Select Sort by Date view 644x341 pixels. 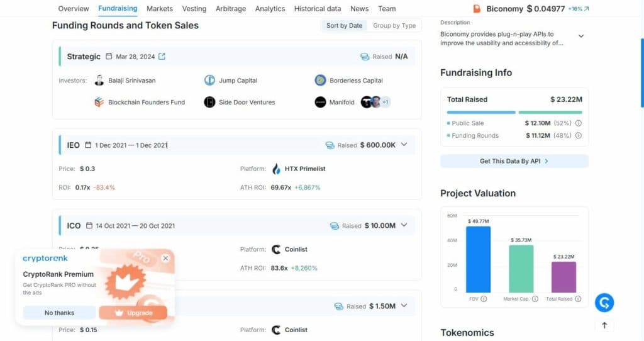coord(344,25)
